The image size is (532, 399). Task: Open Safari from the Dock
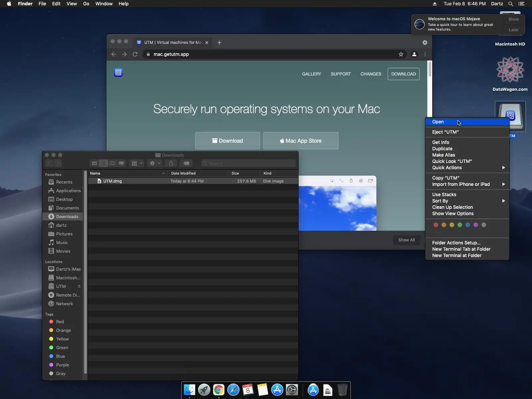pos(233,390)
